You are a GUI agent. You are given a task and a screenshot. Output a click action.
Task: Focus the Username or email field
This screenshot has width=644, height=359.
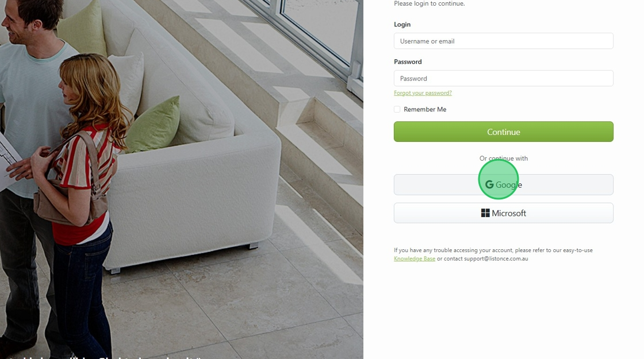[504, 41]
